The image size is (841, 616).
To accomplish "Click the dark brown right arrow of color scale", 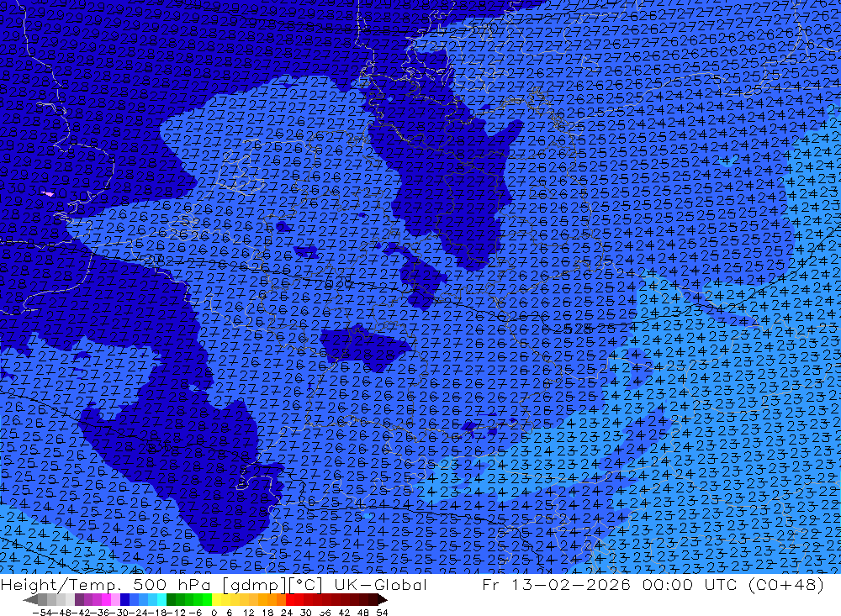I will tap(382, 600).
